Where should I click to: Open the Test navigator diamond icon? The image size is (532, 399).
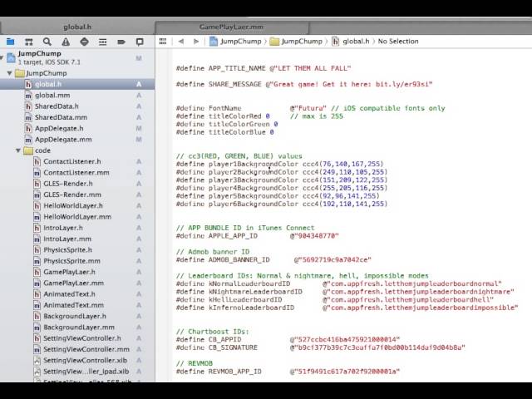(x=84, y=42)
